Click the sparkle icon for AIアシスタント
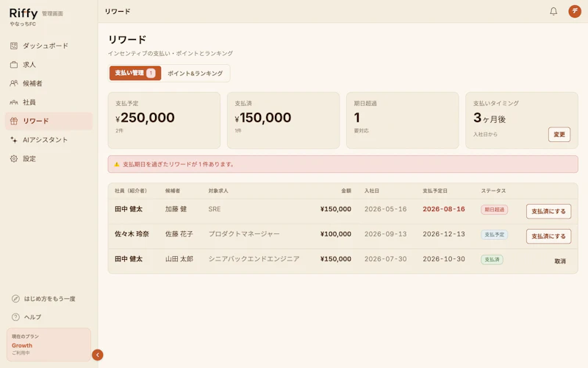The width and height of the screenshot is (588, 368). [x=14, y=140]
